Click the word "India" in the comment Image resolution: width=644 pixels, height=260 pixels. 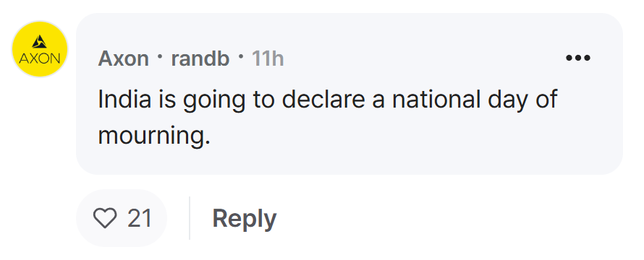[x=124, y=99]
